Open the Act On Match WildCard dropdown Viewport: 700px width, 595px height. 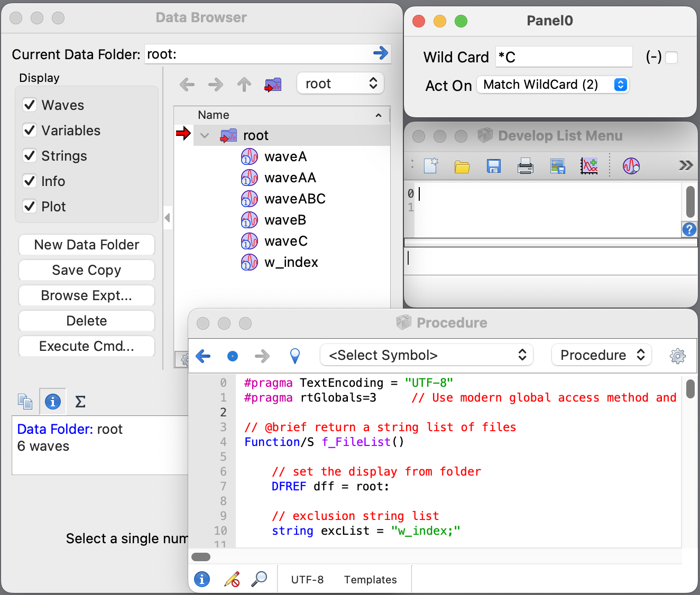[552, 85]
